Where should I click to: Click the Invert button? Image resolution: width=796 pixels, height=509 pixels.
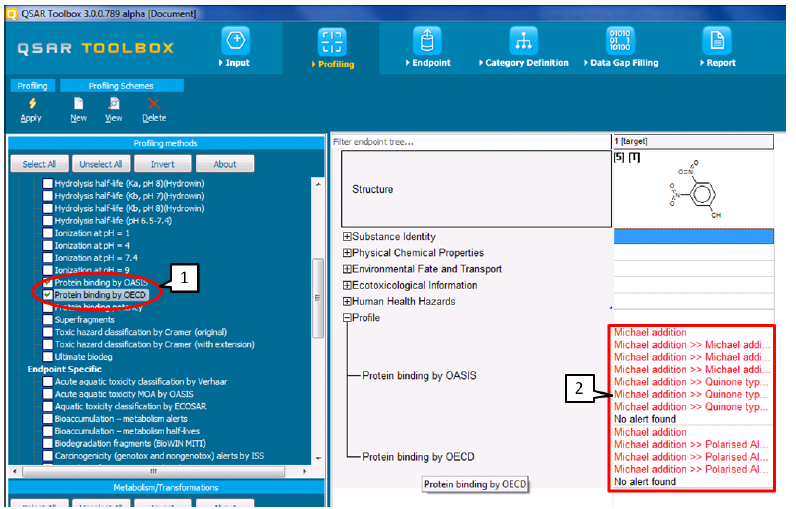click(x=162, y=164)
